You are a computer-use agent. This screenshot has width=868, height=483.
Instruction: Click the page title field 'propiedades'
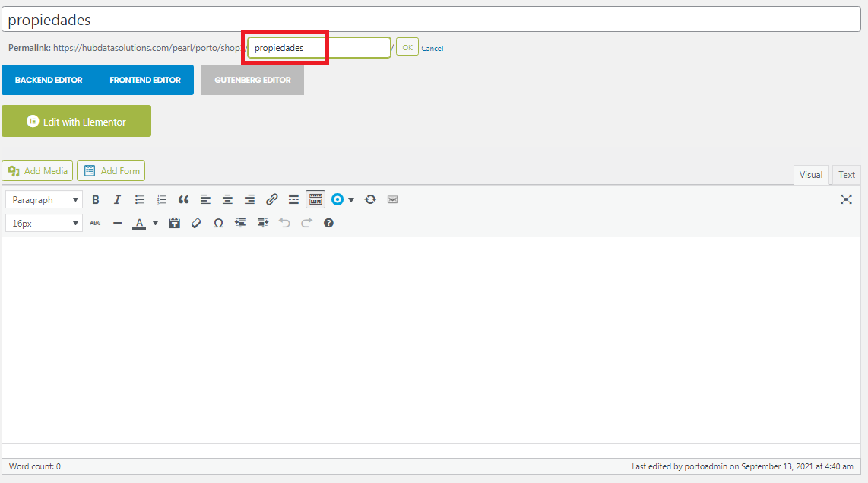tap(431, 19)
